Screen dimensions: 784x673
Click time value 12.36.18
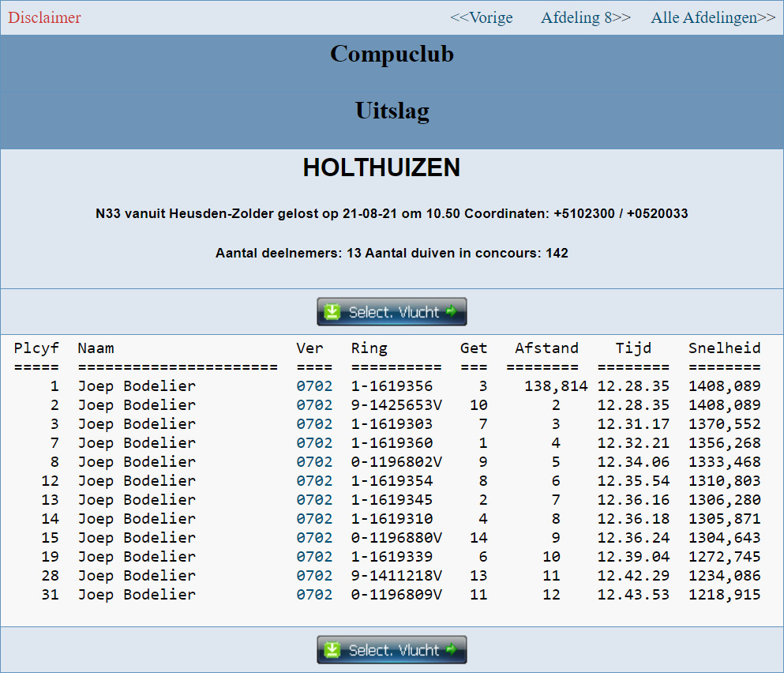[633, 520]
